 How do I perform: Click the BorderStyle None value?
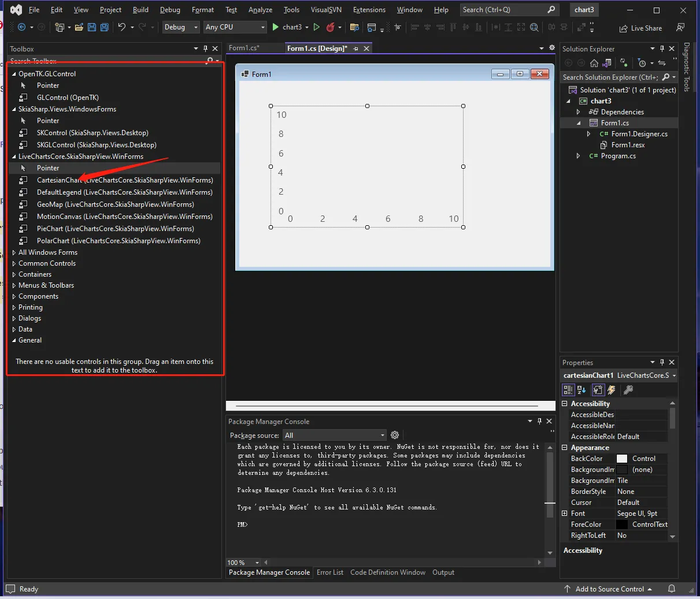[642, 492]
